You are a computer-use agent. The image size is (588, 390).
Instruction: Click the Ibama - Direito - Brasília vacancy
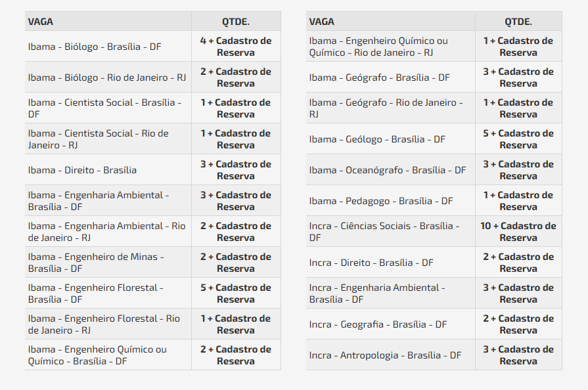click(82, 170)
